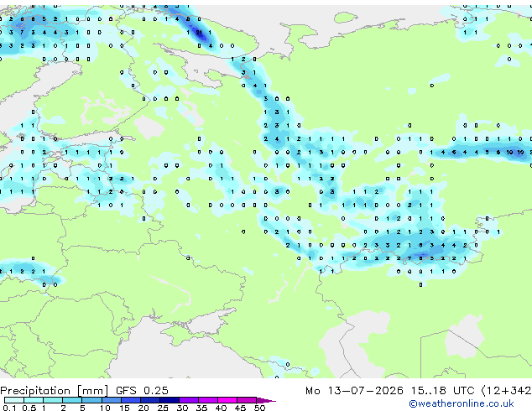The height and width of the screenshot is (411, 532).
Task: Pick the 15 to 20 mm legend swatch
Action: pyautogui.click(x=130, y=400)
